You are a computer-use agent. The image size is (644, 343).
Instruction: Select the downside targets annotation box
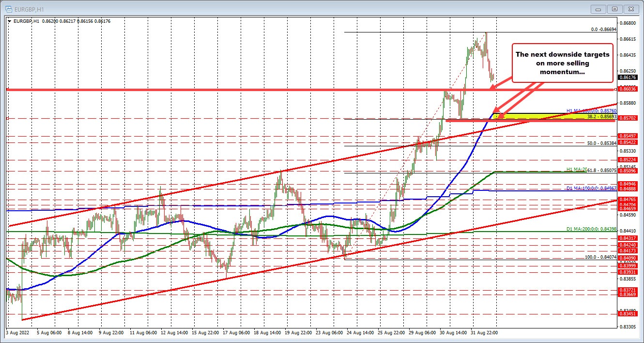(x=562, y=63)
